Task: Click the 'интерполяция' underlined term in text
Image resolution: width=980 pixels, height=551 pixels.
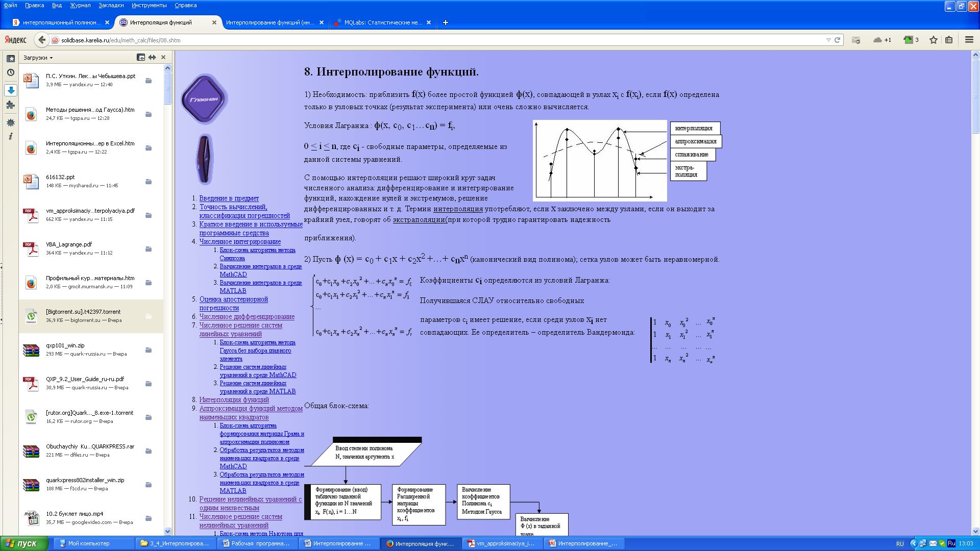Action: (x=458, y=209)
